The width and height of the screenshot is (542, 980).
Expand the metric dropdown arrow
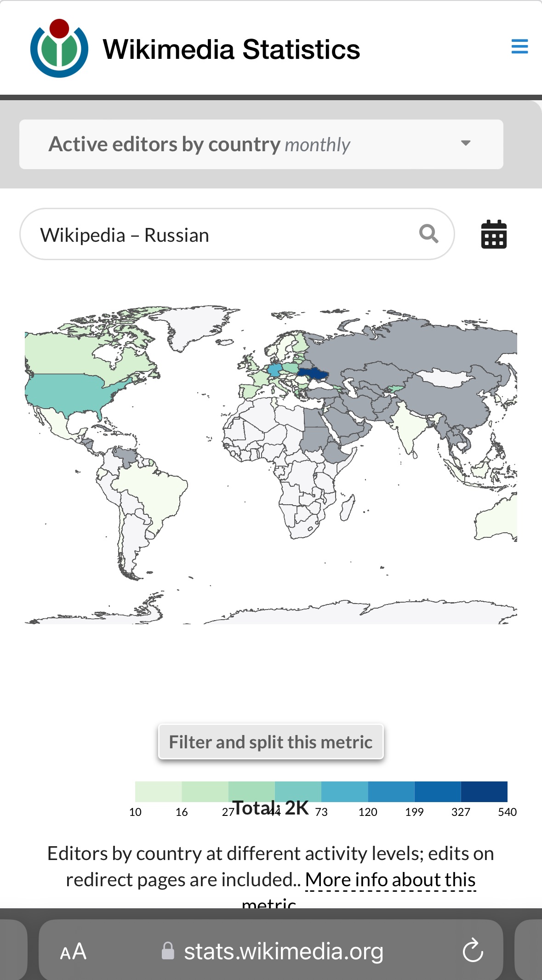[x=466, y=143]
